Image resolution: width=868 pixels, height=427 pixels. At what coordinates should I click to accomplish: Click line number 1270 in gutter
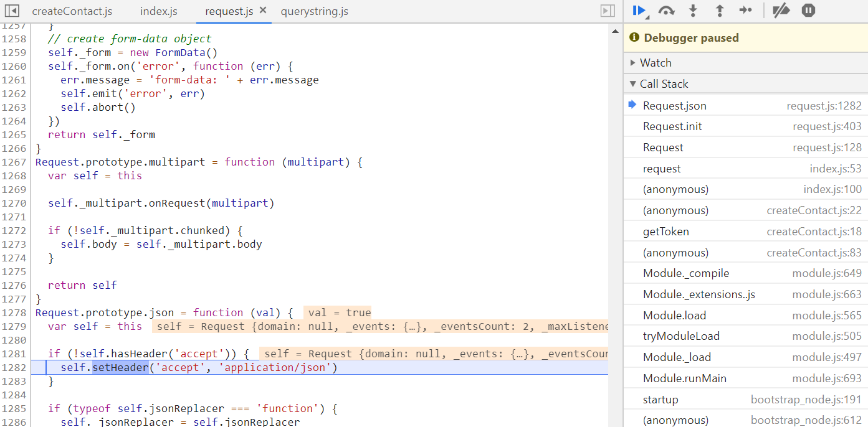coord(14,203)
